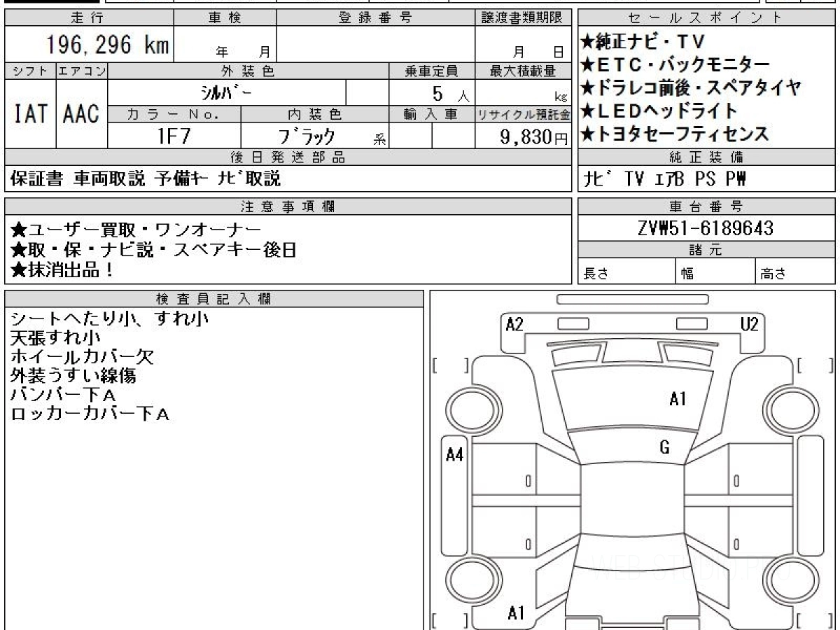Image resolution: width=840 pixels, height=630 pixels.
Task: Select the 車台番号 header
Action: [x=706, y=206]
